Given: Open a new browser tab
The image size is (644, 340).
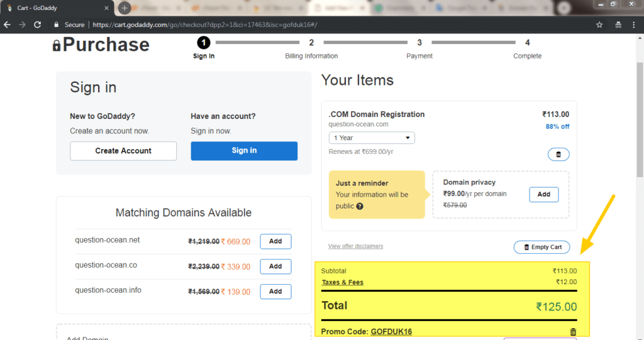Looking at the screenshot, I should (x=125, y=8).
